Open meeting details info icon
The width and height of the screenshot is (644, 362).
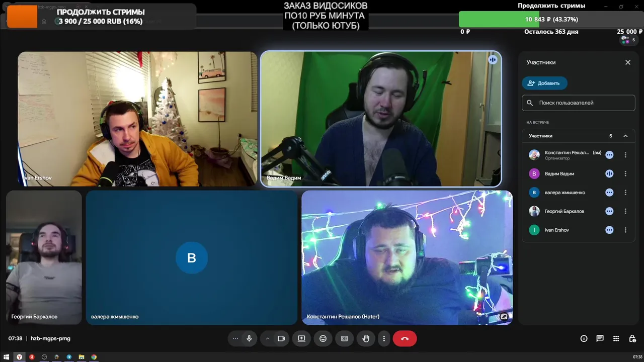[x=584, y=338]
